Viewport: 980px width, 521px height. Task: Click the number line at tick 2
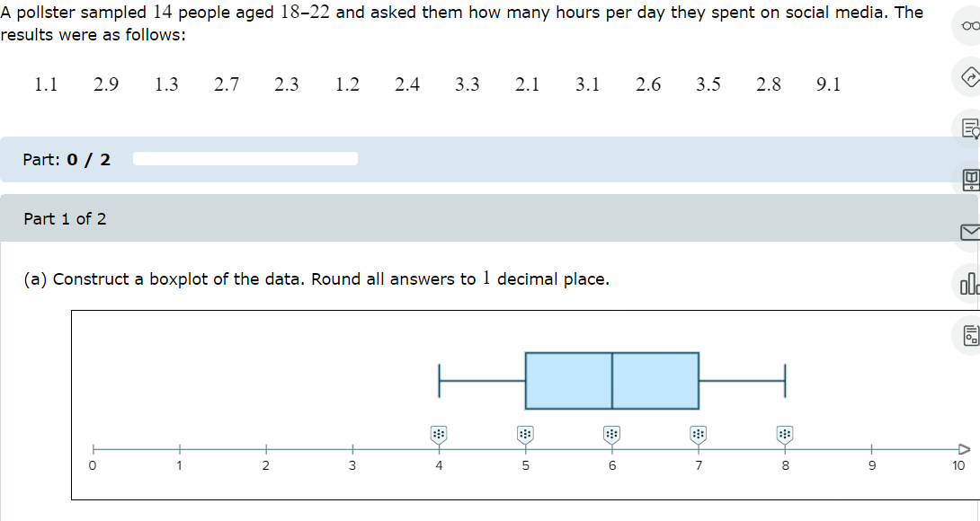pyautogui.click(x=266, y=449)
